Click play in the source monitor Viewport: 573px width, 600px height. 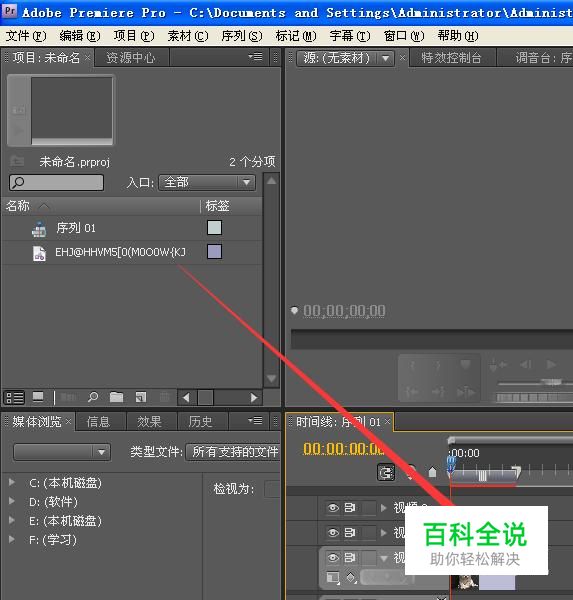pyautogui.click(x=551, y=365)
